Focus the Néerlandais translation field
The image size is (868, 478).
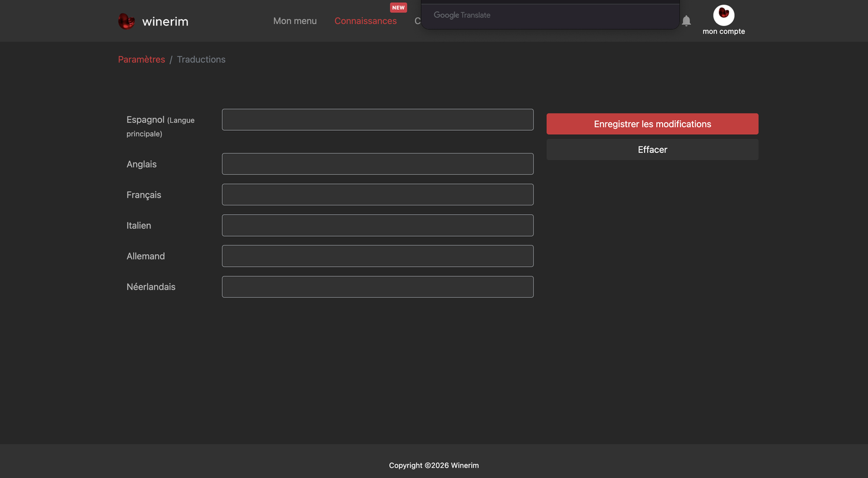pos(378,286)
